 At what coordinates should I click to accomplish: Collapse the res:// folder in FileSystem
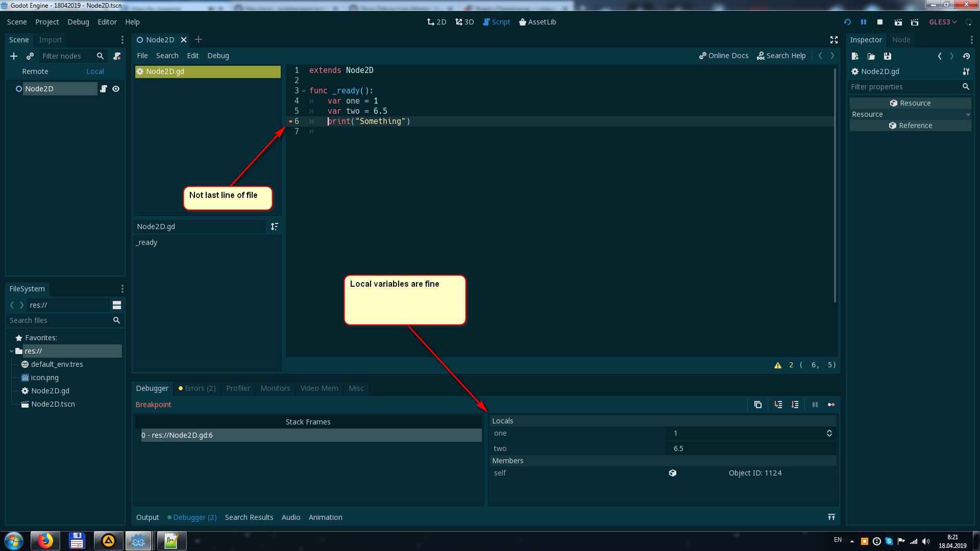tap(11, 351)
